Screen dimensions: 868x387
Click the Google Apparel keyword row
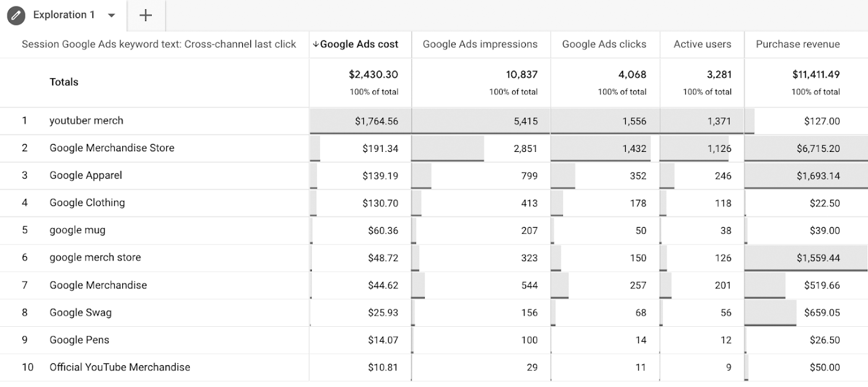pos(86,175)
